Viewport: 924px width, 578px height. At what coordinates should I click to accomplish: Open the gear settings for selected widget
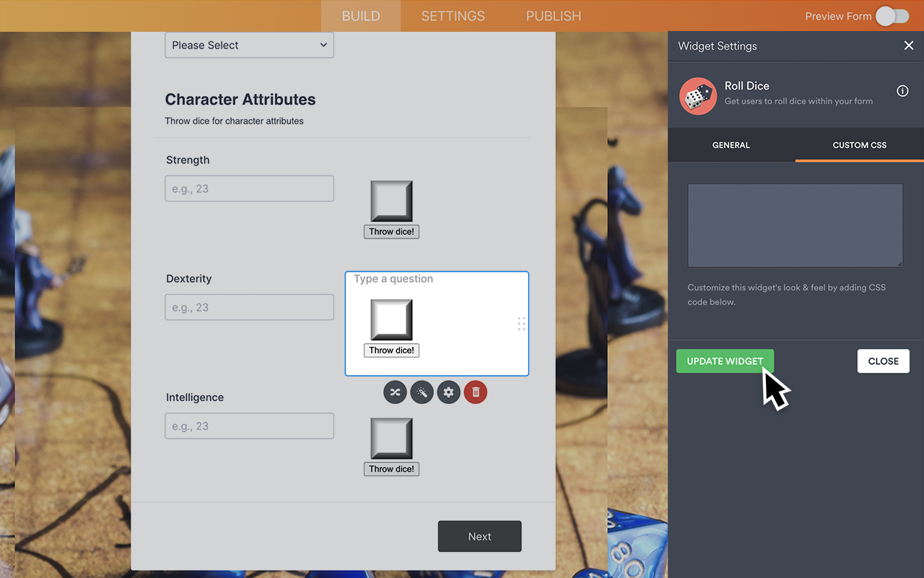(x=448, y=392)
